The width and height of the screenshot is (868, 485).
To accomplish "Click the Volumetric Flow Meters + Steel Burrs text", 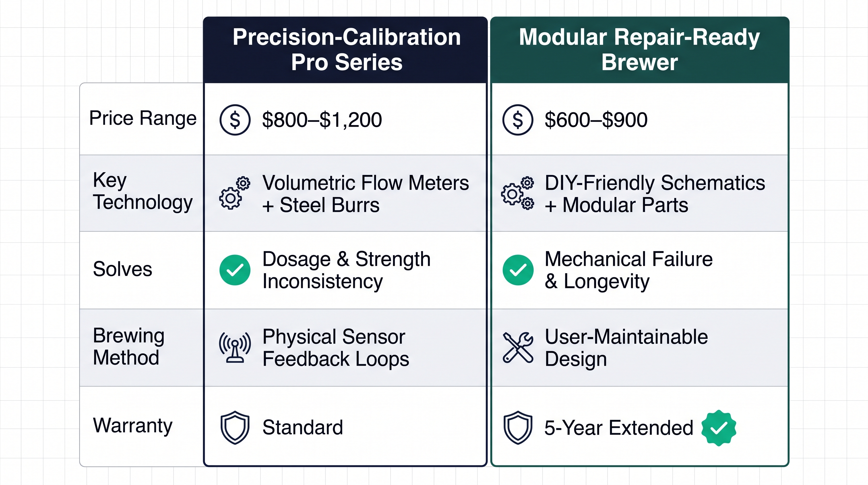I will click(366, 194).
